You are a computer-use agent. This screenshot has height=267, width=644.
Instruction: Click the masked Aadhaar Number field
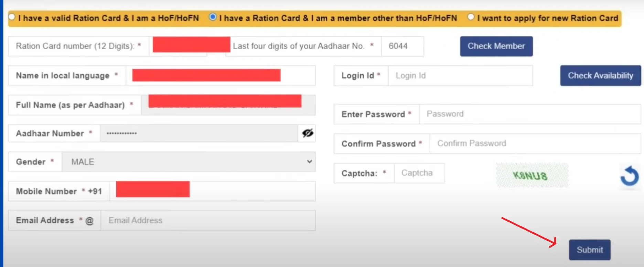(x=198, y=133)
